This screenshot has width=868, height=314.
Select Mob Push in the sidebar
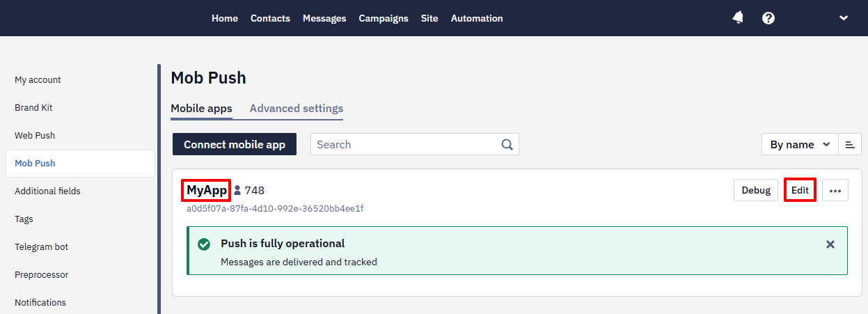pyautogui.click(x=80, y=164)
